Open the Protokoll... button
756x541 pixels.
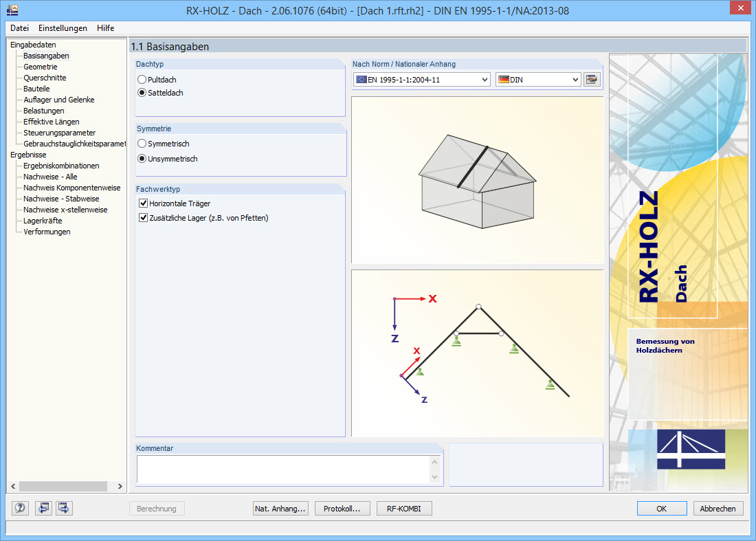coord(342,509)
